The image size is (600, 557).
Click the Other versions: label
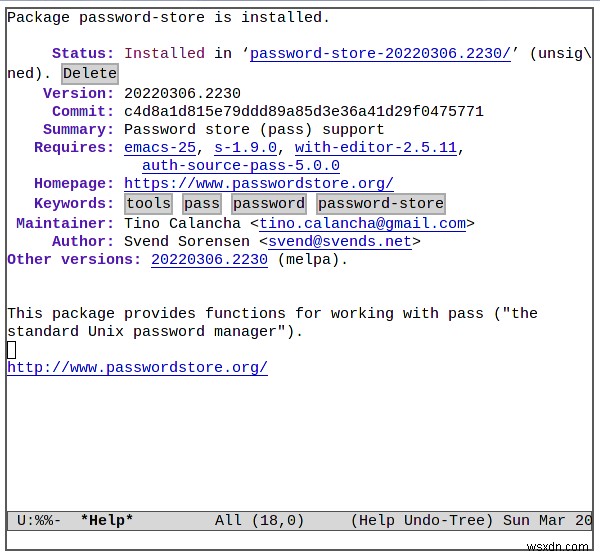tap(74, 259)
